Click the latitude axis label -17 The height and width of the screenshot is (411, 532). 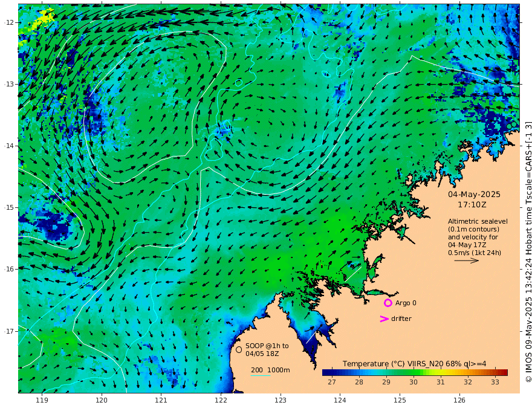tap(9, 331)
